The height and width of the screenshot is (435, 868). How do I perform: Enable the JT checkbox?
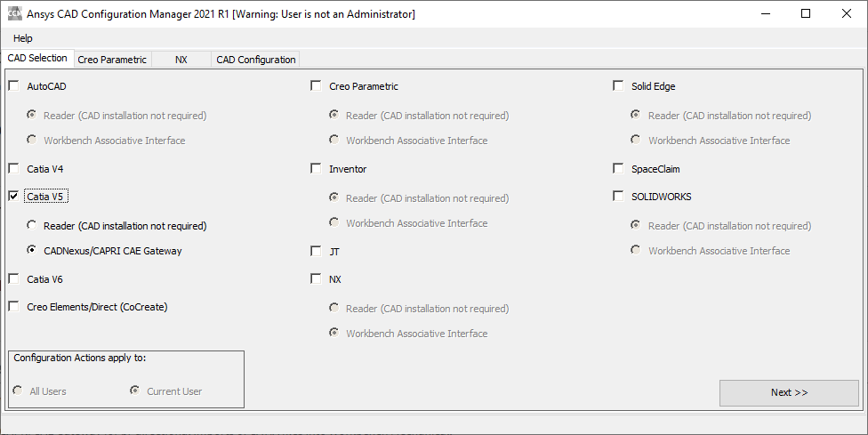(316, 252)
